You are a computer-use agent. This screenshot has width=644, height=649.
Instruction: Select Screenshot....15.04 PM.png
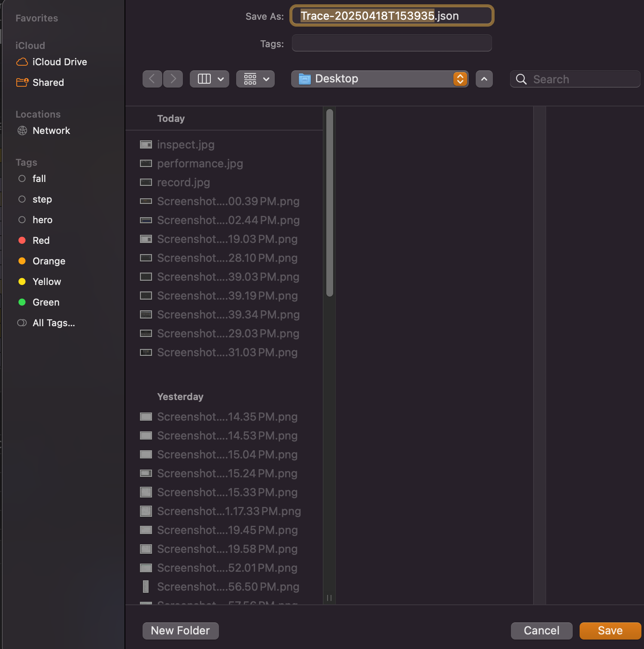click(x=228, y=455)
